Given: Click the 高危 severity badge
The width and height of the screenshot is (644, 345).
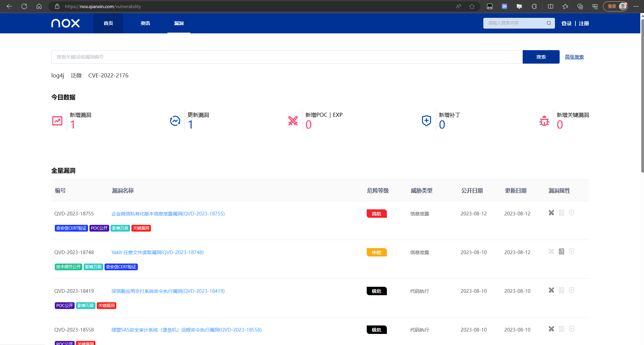Looking at the screenshot, I should [377, 214].
